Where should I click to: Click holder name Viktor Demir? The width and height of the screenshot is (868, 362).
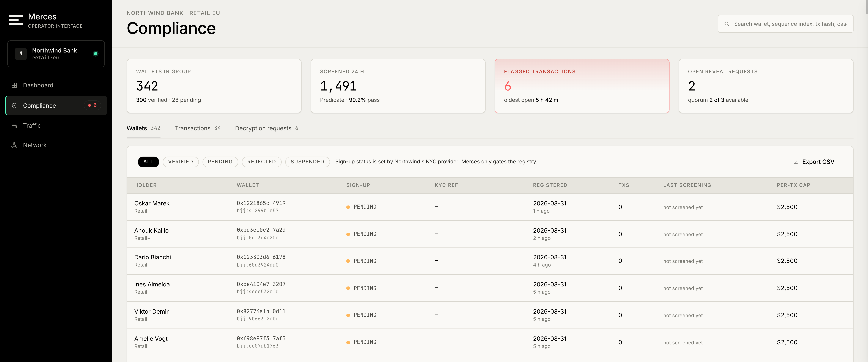click(x=152, y=312)
